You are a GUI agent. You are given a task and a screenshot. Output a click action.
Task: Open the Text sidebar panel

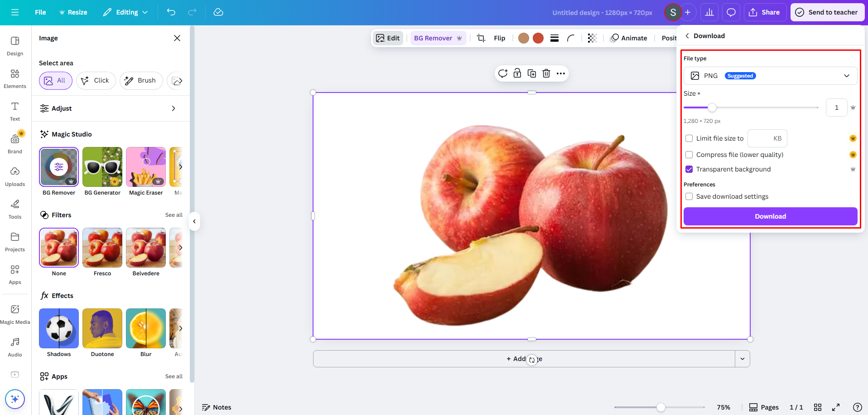pyautogui.click(x=15, y=111)
